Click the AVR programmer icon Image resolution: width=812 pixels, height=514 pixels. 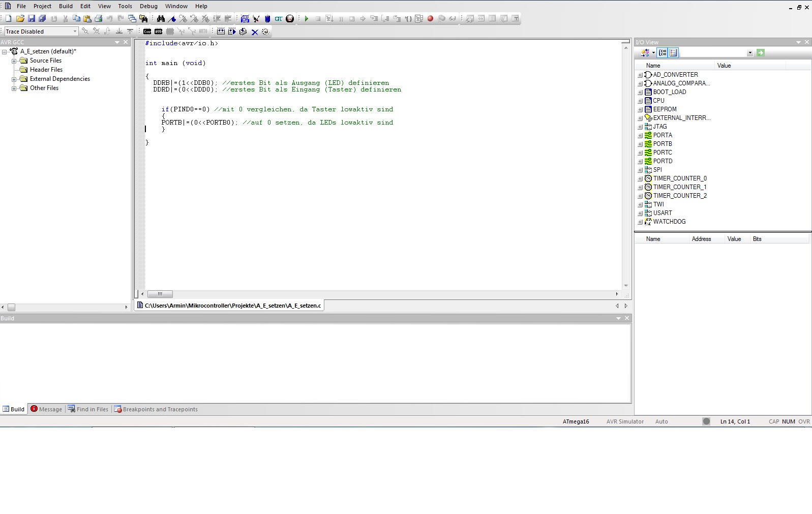158,32
